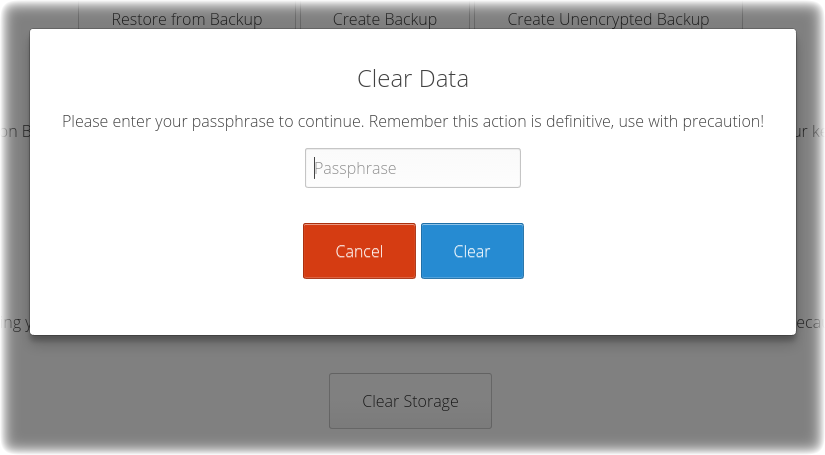Click the dimmed Clear Storage button
Screen dimensions: 825x455
click(x=410, y=401)
